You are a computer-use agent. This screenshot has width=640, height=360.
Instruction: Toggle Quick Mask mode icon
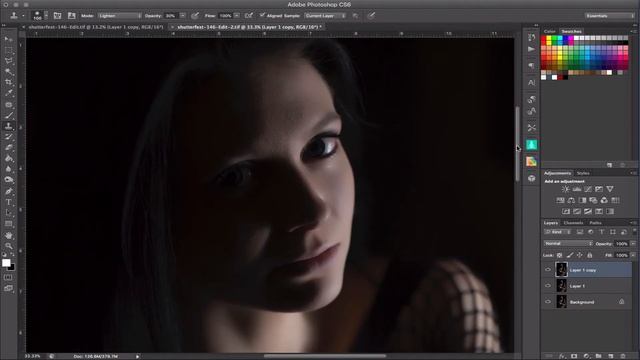(x=8, y=278)
